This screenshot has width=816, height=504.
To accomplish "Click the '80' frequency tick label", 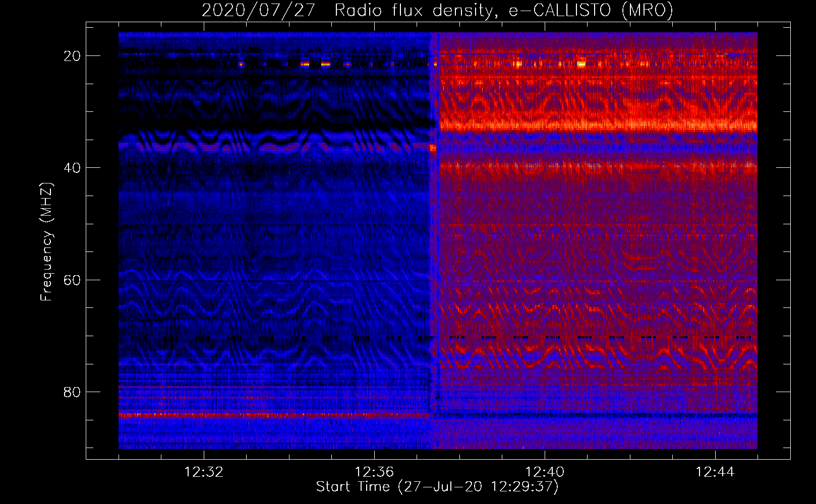I will 72,392.
